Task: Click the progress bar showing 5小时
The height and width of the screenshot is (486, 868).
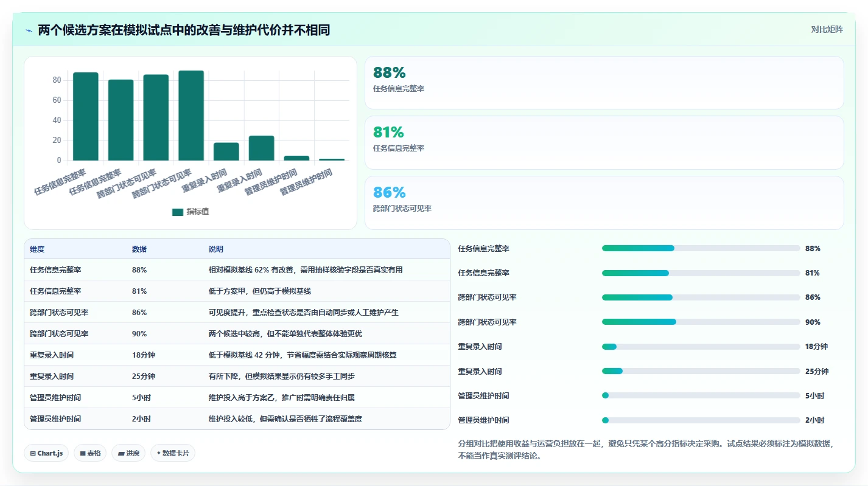Action: pyautogui.click(x=701, y=395)
